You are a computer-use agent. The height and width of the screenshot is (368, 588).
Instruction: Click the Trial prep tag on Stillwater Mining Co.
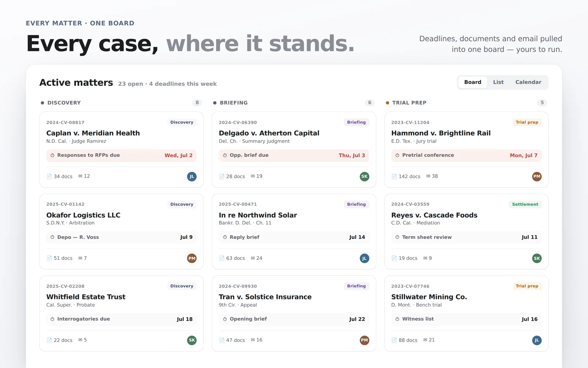pyautogui.click(x=527, y=286)
